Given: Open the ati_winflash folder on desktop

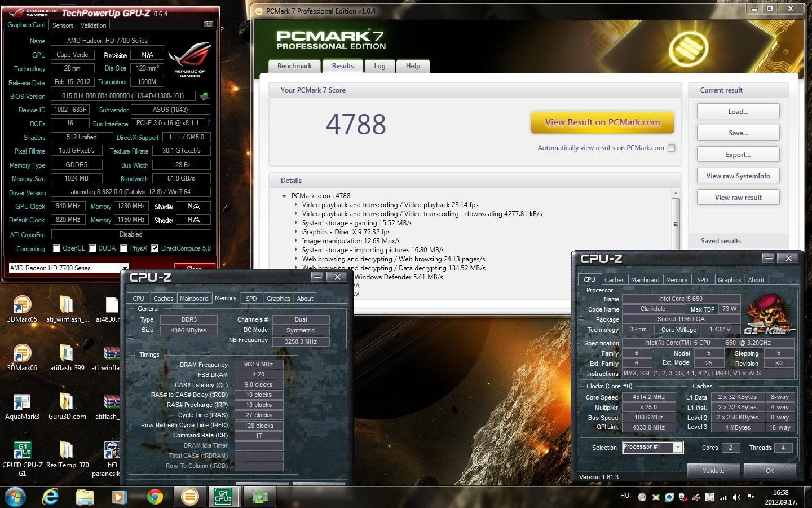Looking at the screenshot, I should 67,309.
